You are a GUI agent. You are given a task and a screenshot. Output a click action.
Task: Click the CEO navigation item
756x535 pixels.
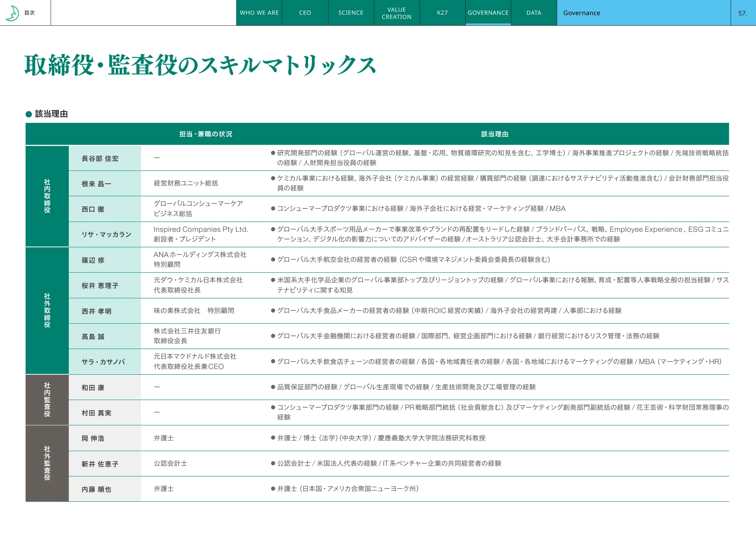305,12
